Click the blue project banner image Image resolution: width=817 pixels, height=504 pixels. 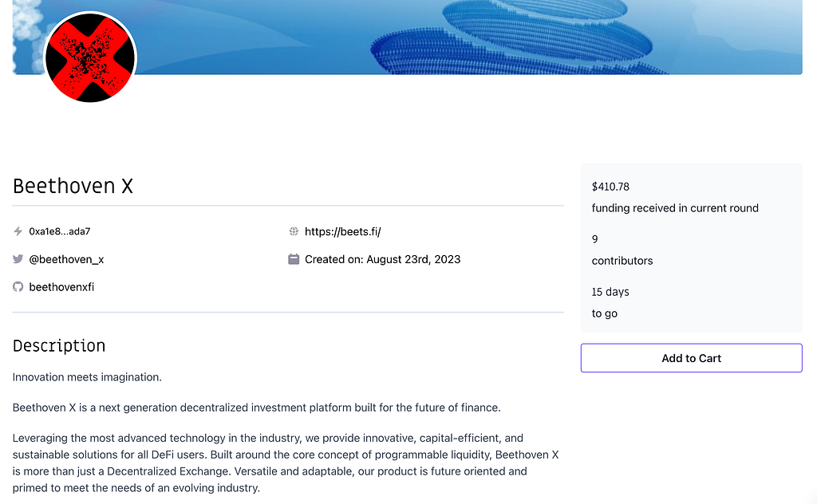coord(408,37)
